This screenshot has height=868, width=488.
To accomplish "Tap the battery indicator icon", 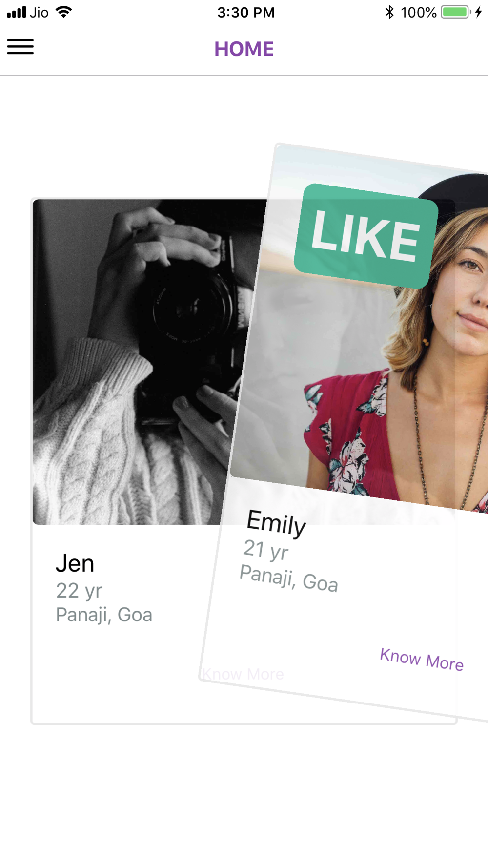I will coord(456,12).
